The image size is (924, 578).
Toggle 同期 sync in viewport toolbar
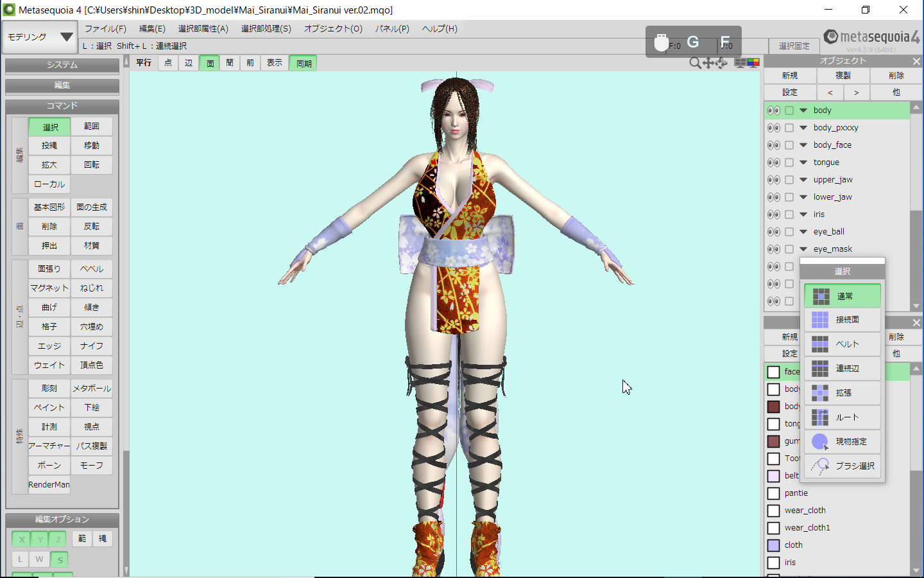304,64
